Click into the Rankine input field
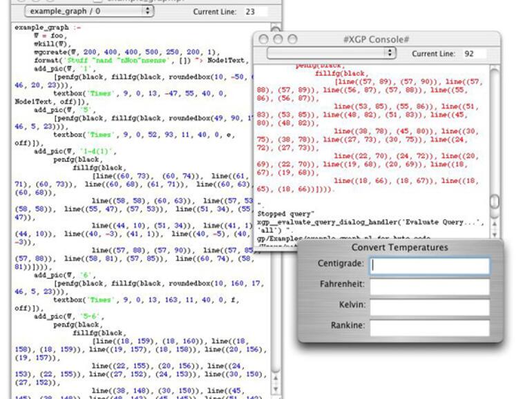The height and width of the screenshot is (399, 532). (429, 327)
